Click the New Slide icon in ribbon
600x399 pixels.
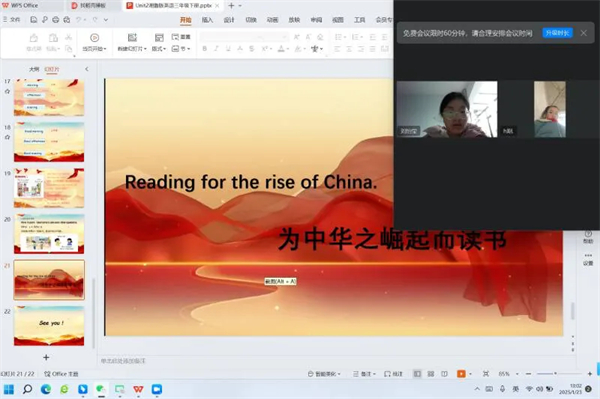click(x=132, y=37)
